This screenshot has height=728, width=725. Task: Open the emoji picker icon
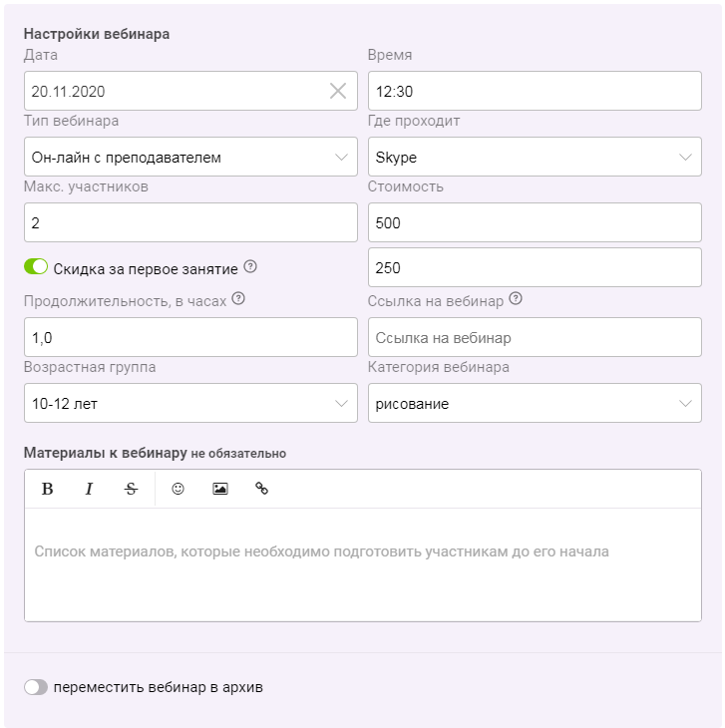(178, 489)
